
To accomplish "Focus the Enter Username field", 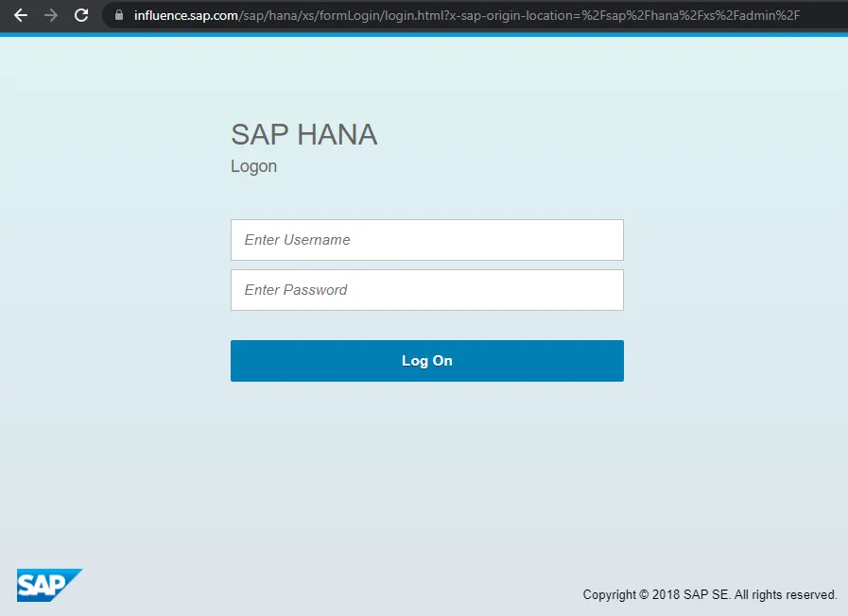I will coord(426,240).
